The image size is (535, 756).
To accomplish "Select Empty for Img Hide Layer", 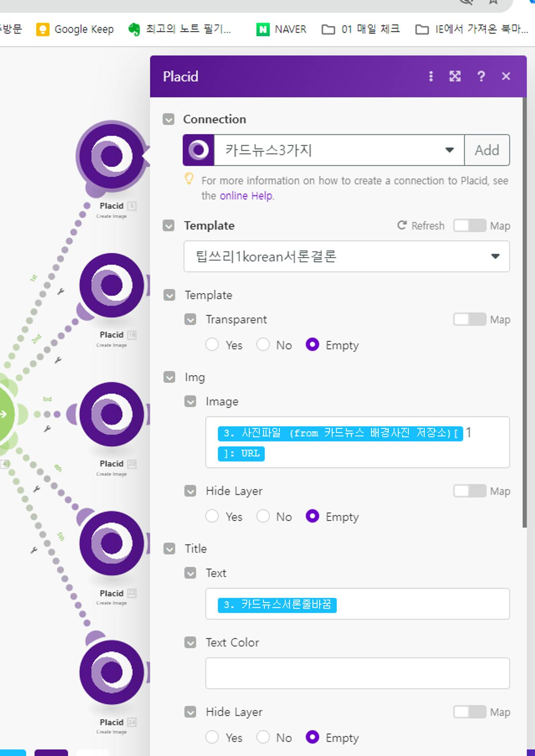I will 312,517.
